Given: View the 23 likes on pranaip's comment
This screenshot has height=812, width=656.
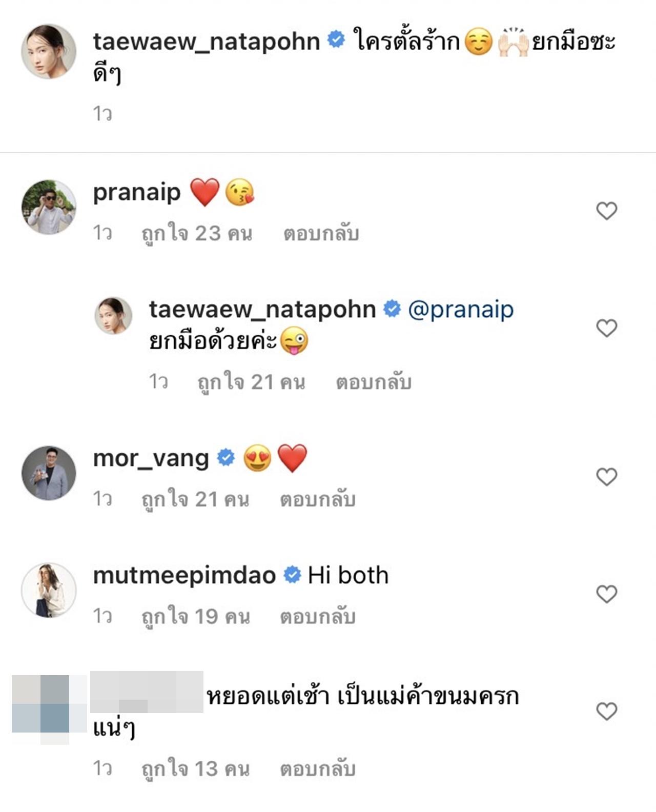Looking at the screenshot, I should click(x=197, y=234).
